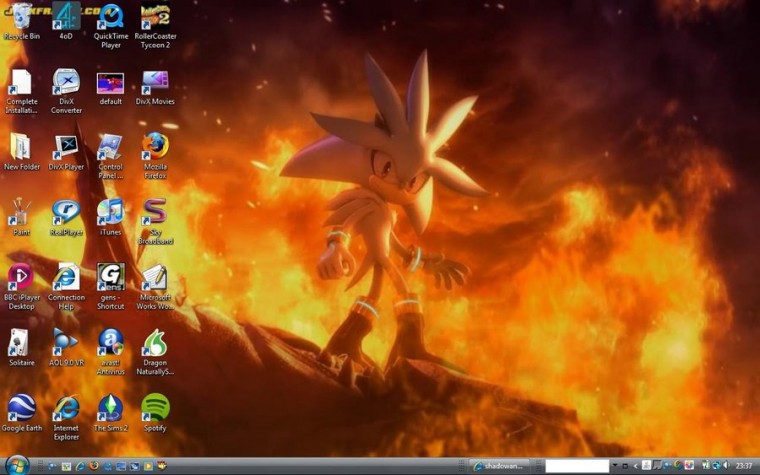The image size is (760, 475).
Task: Open Dragon NaturallySpeaking shortcut
Action: coord(155,352)
